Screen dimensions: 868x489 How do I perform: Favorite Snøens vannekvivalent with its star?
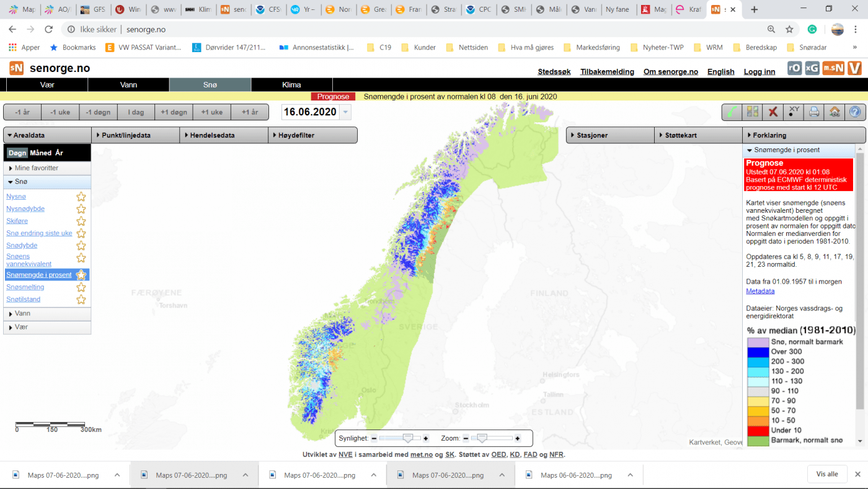click(81, 258)
